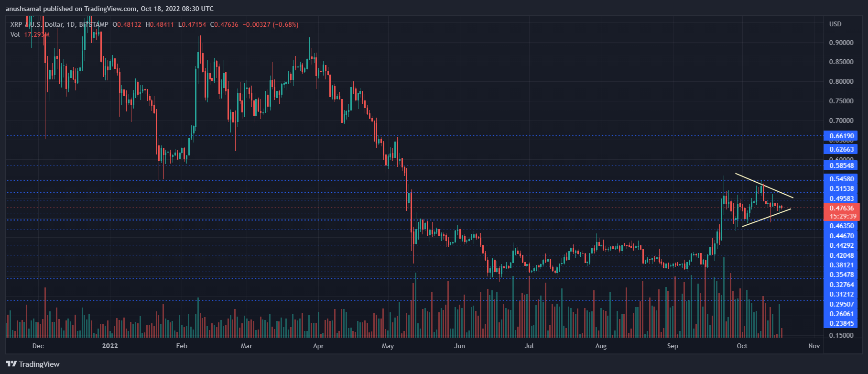The width and height of the screenshot is (868, 374).
Task: Click the 0.66190 price level tag
Action: tap(841, 136)
